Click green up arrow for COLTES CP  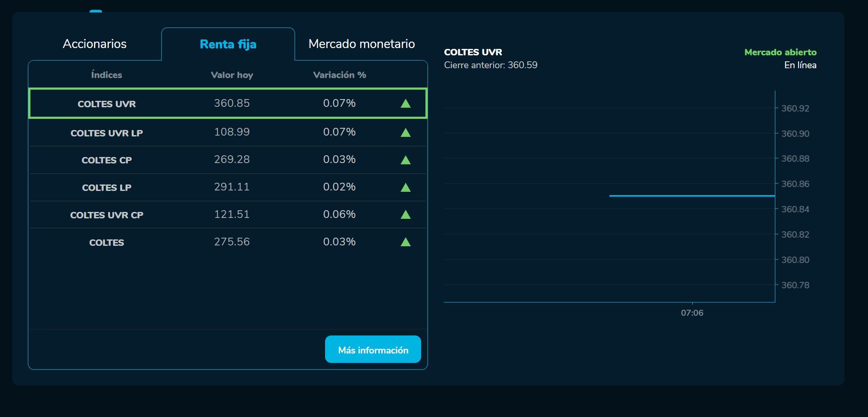pos(405,160)
